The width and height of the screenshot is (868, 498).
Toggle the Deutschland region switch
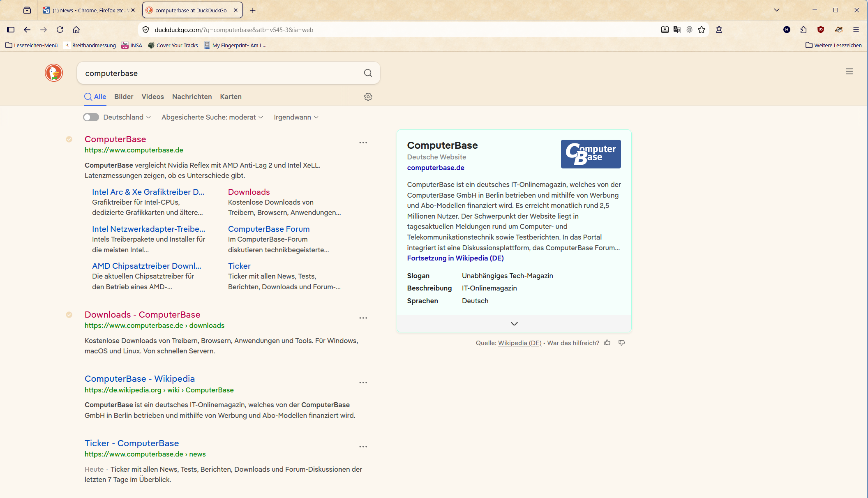pos(91,117)
